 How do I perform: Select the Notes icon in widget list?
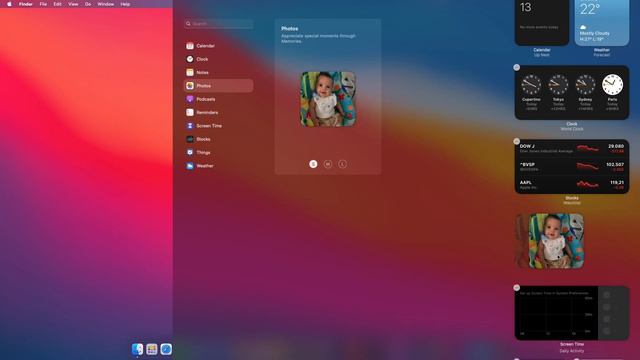[x=190, y=72]
